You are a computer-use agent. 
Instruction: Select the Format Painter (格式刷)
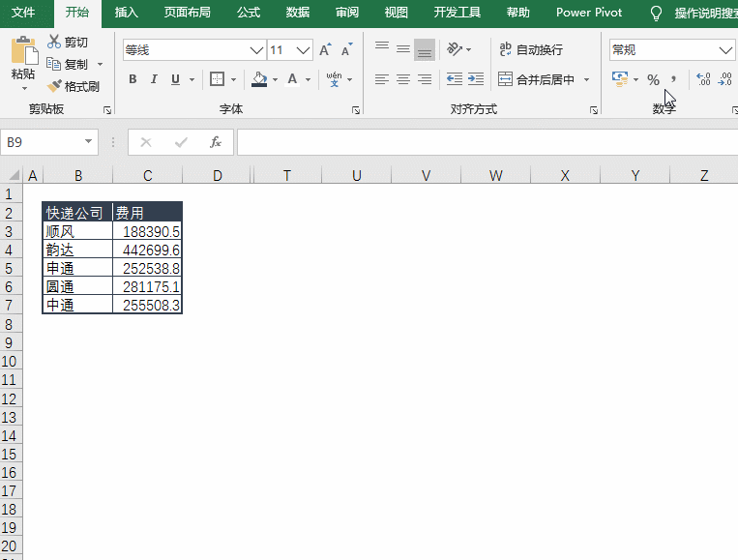[73, 86]
